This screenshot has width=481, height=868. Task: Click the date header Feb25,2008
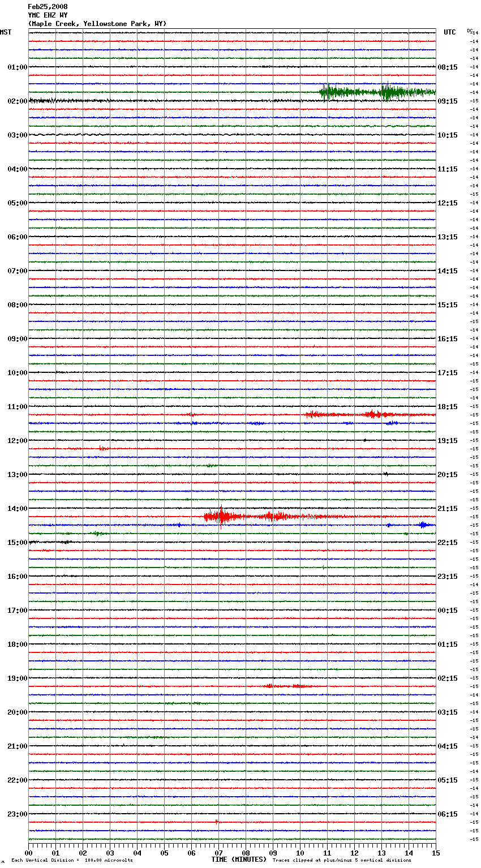tap(48, 7)
